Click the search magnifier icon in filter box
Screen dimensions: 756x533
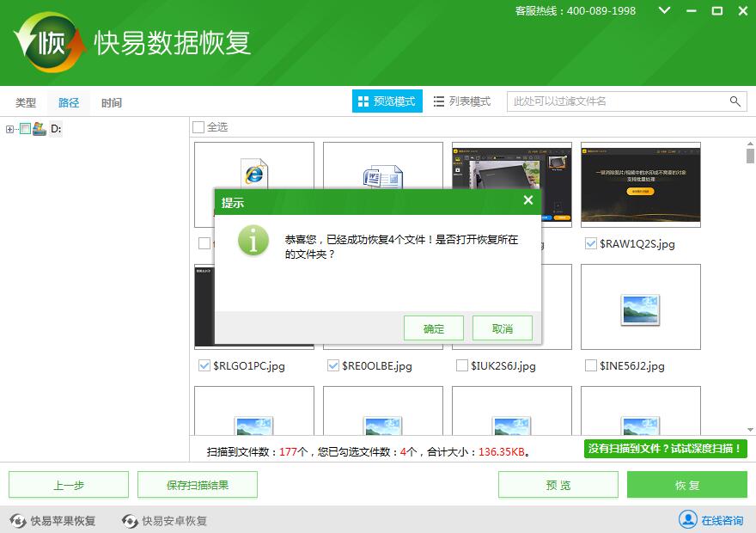click(735, 101)
